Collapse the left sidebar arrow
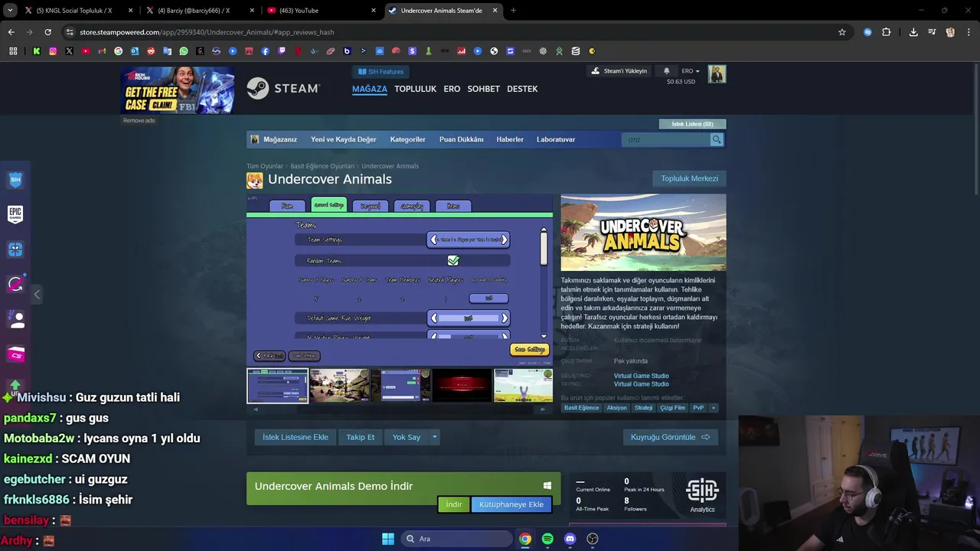The width and height of the screenshot is (980, 551). pyautogui.click(x=37, y=294)
